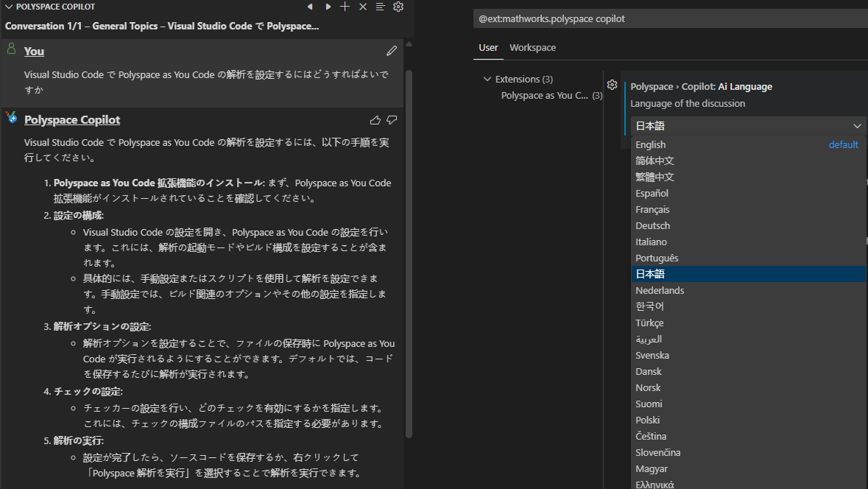The width and height of the screenshot is (868, 489).
Task: Select the User settings tab
Action: tap(488, 48)
